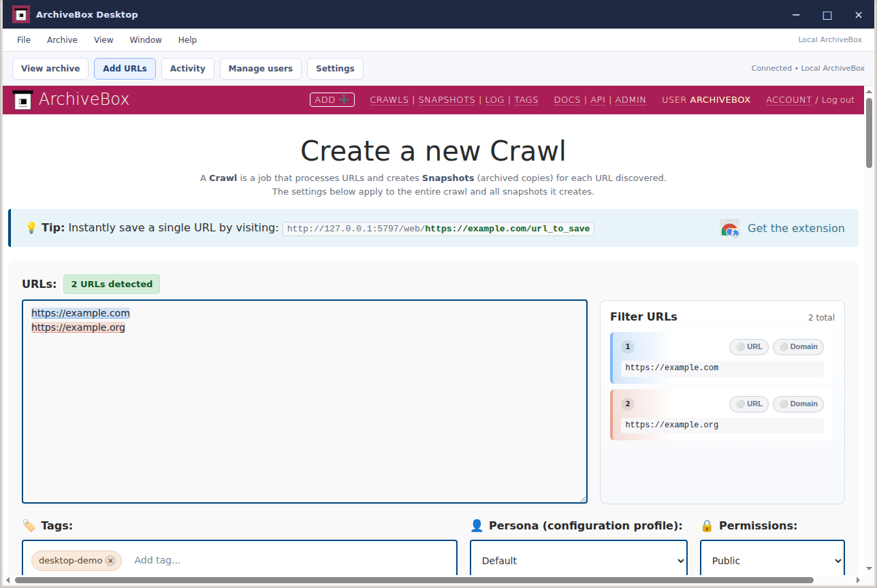Image resolution: width=877 pixels, height=588 pixels.
Task: Click the number 1 badge in Filter URLs
Action: (x=628, y=347)
